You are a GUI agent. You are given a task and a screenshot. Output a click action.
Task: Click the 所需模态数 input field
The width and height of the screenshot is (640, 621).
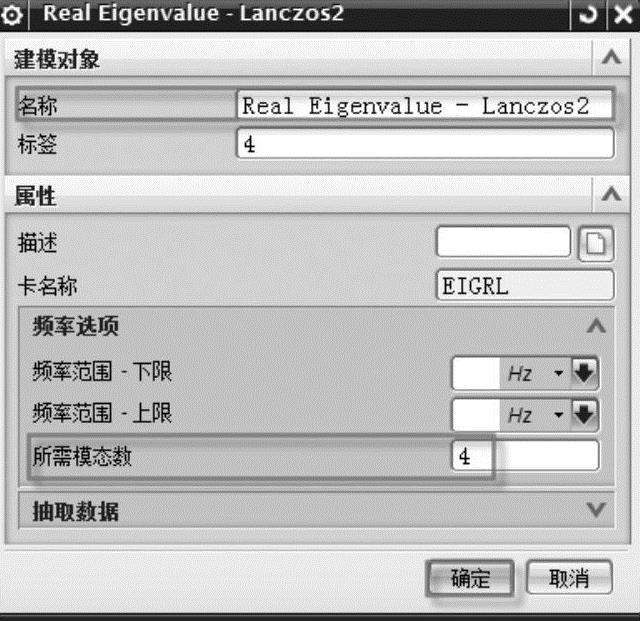(526, 455)
